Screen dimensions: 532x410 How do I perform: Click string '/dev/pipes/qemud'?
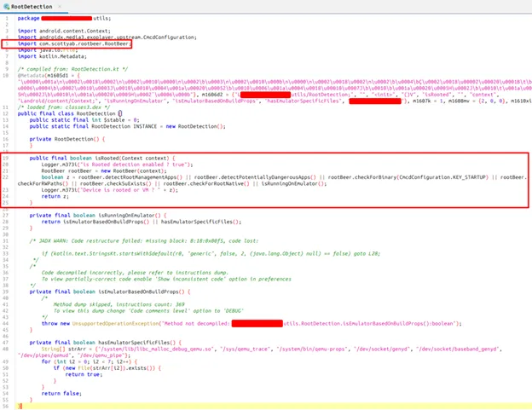coord(45,355)
